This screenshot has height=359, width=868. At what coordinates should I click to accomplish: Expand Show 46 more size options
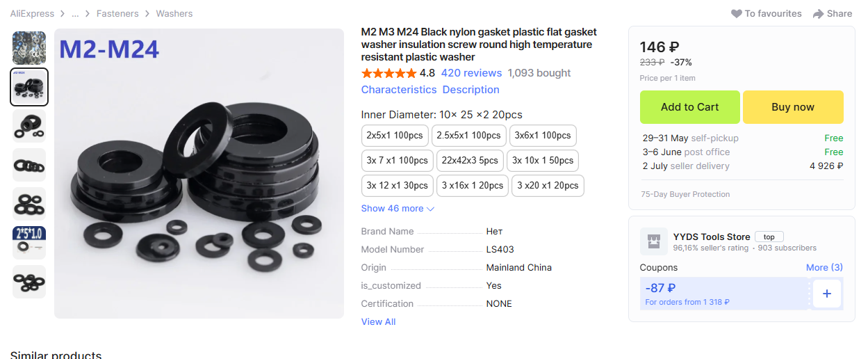pos(398,209)
